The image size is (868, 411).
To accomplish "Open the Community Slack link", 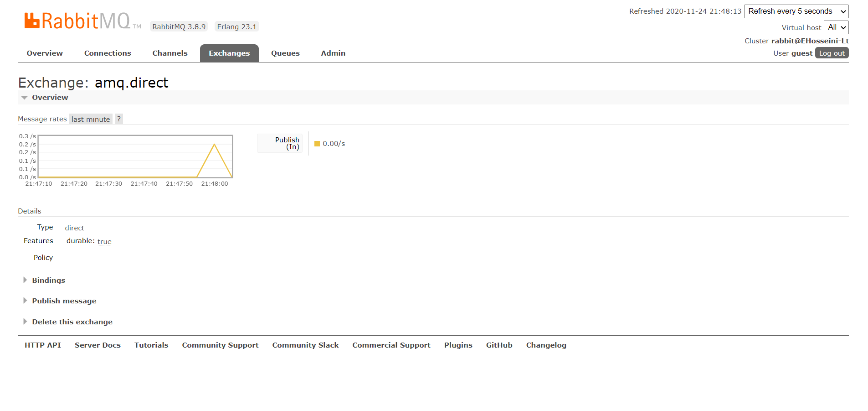I will (x=305, y=345).
